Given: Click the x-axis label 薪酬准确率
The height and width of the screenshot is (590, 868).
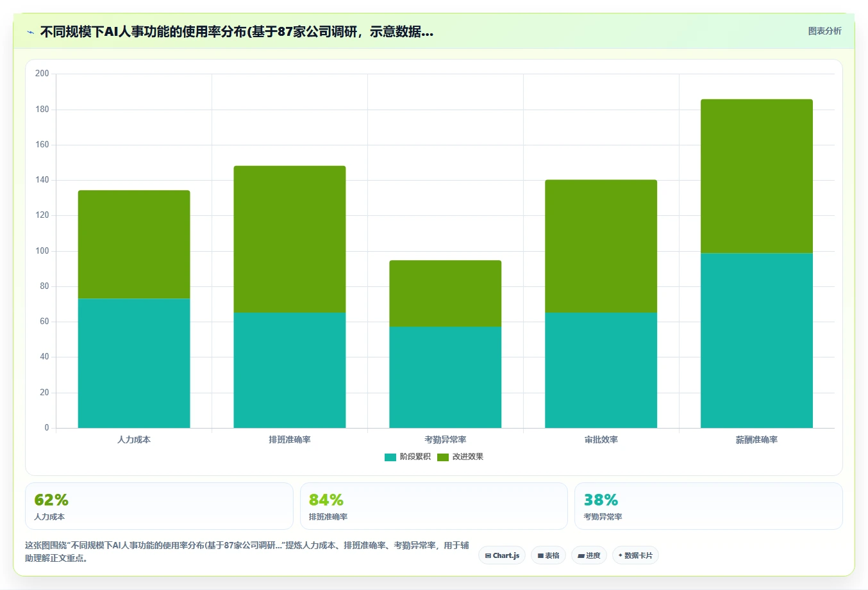Looking at the screenshot, I should [x=757, y=439].
